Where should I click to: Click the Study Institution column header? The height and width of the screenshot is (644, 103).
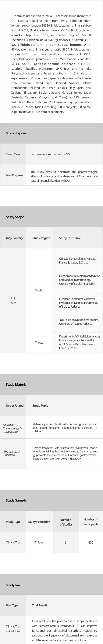click(x=70, y=238)
